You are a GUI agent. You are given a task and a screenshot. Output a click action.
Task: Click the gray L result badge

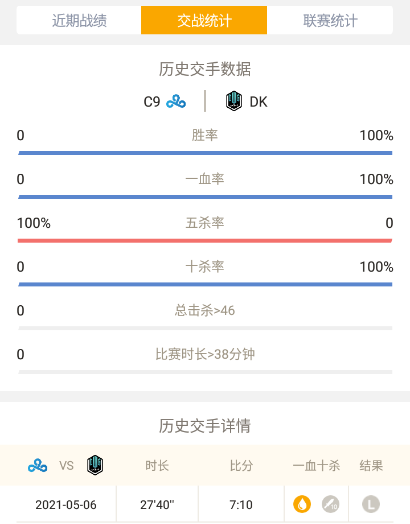pyautogui.click(x=371, y=504)
